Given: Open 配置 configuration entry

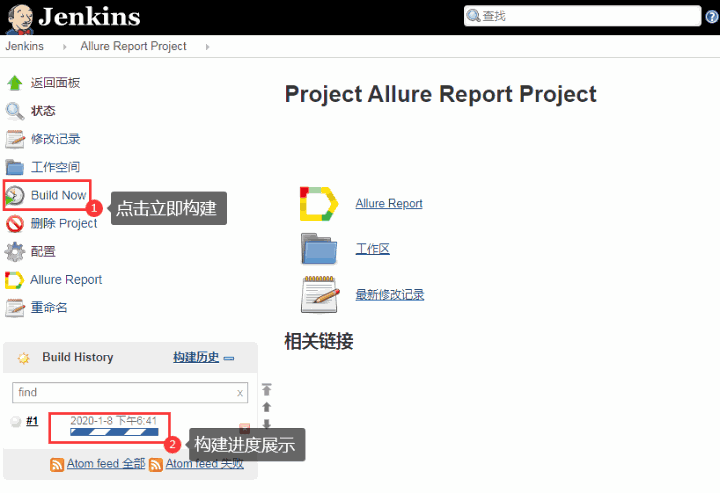Looking at the screenshot, I should pyautogui.click(x=43, y=252).
